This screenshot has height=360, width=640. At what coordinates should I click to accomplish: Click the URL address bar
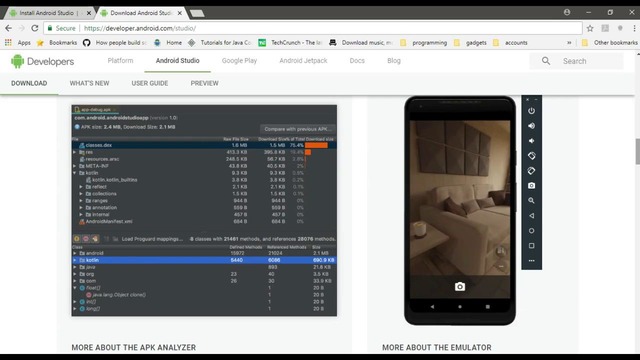(x=313, y=28)
